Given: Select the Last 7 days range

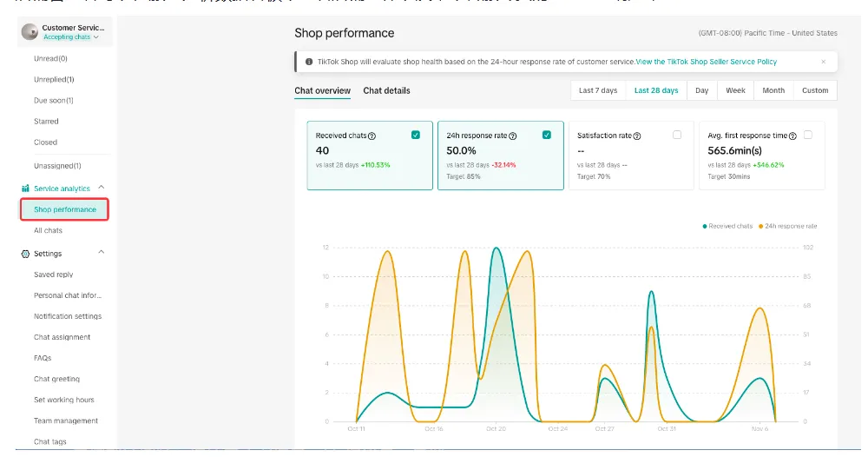Looking at the screenshot, I should point(598,90).
